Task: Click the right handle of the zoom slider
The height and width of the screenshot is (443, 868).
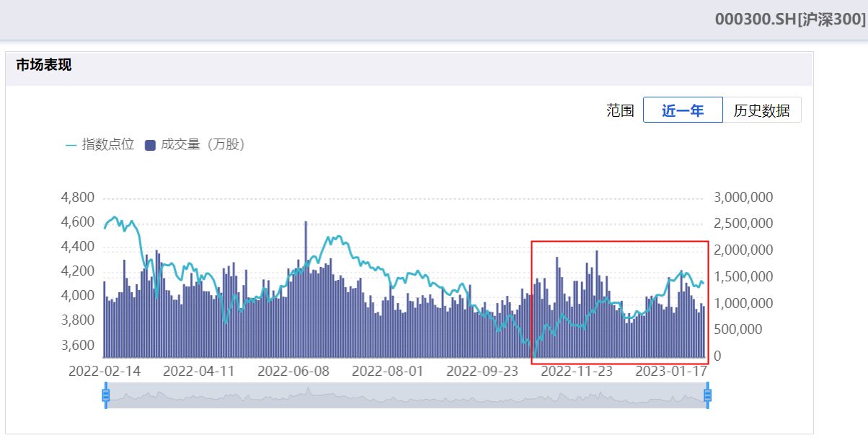Action: [707, 395]
